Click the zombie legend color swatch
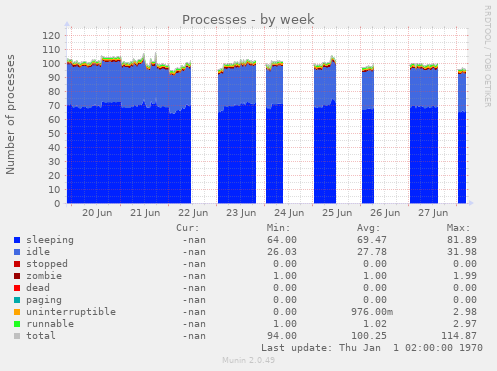 click(x=17, y=276)
